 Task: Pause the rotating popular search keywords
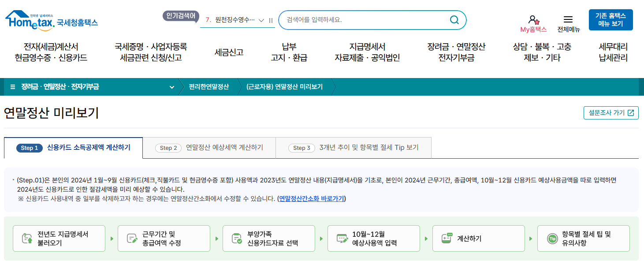click(271, 20)
